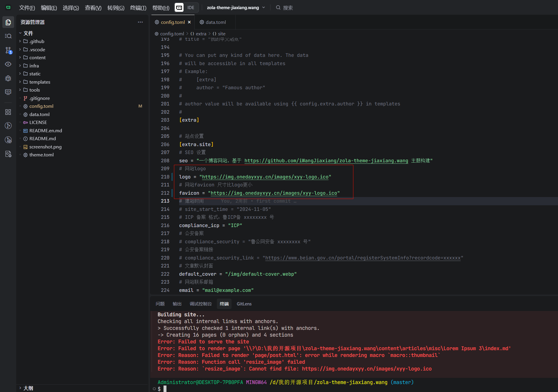Open the GitLens icon in activity bar

coord(8,126)
